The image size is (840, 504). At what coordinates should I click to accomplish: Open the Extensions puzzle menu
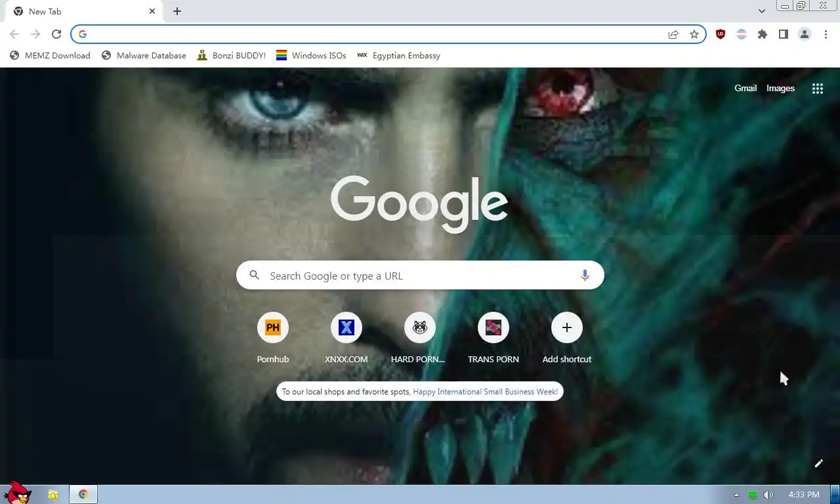(x=763, y=34)
